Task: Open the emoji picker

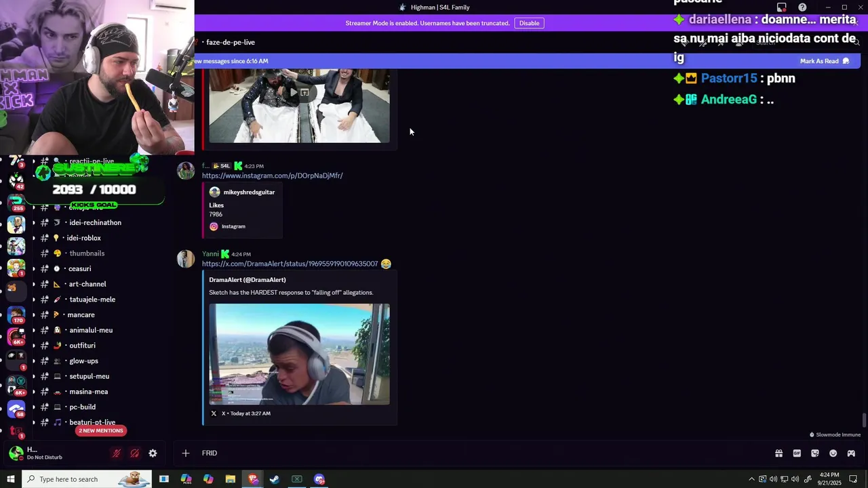Action: click(x=833, y=453)
